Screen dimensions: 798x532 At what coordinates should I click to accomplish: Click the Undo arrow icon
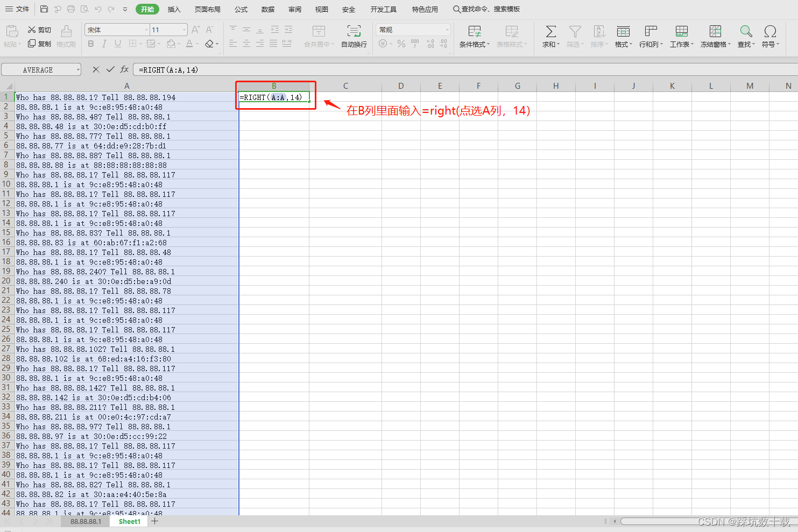[98, 9]
